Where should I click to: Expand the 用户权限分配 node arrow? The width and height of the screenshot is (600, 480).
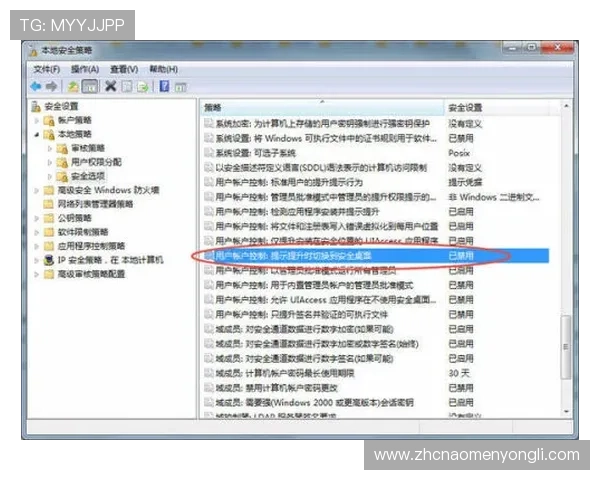[50, 163]
